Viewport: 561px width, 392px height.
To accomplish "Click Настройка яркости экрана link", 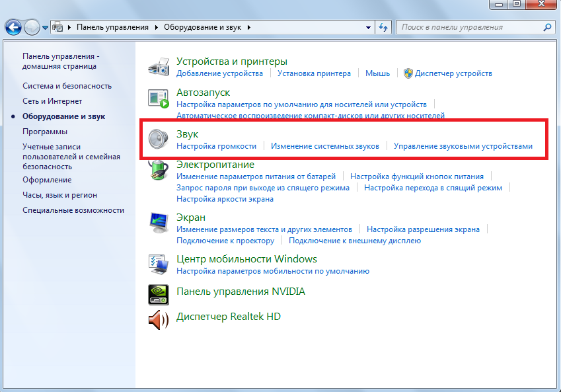I will [225, 199].
